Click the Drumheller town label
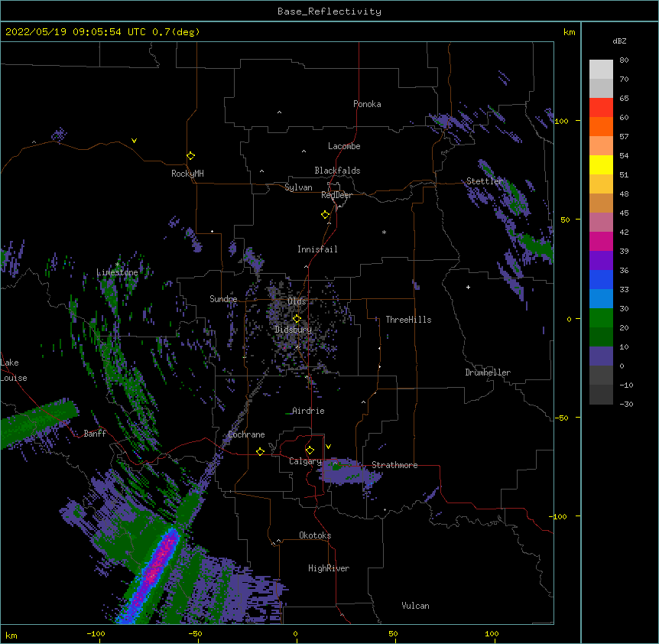Image resolution: width=659 pixels, height=644 pixels. (x=488, y=372)
